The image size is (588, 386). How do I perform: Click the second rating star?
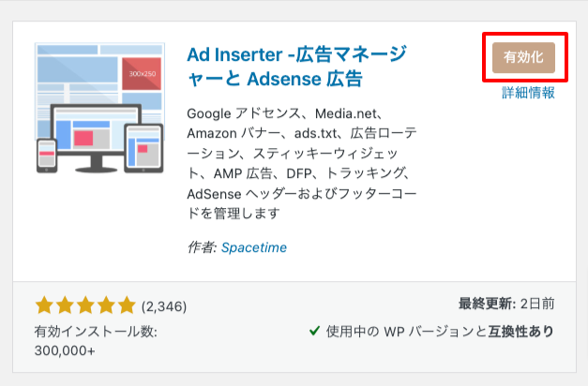[x=65, y=304]
